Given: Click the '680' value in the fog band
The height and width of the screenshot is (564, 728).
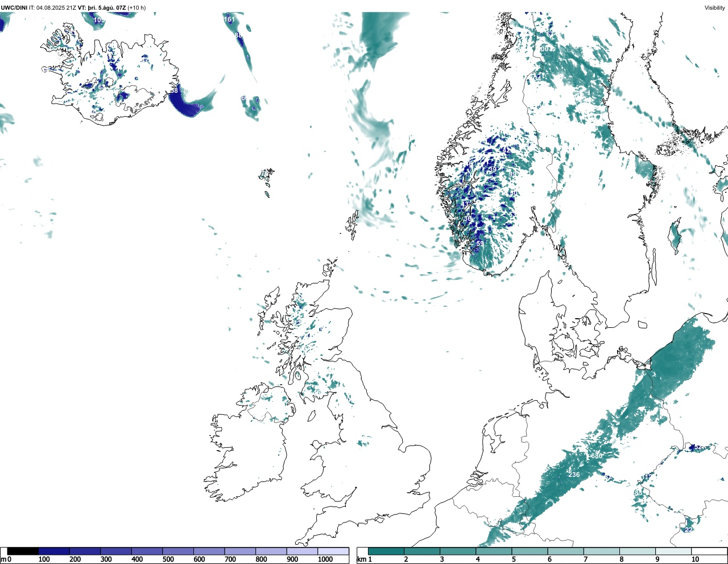Looking at the screenshot, I should pos(597,456).
